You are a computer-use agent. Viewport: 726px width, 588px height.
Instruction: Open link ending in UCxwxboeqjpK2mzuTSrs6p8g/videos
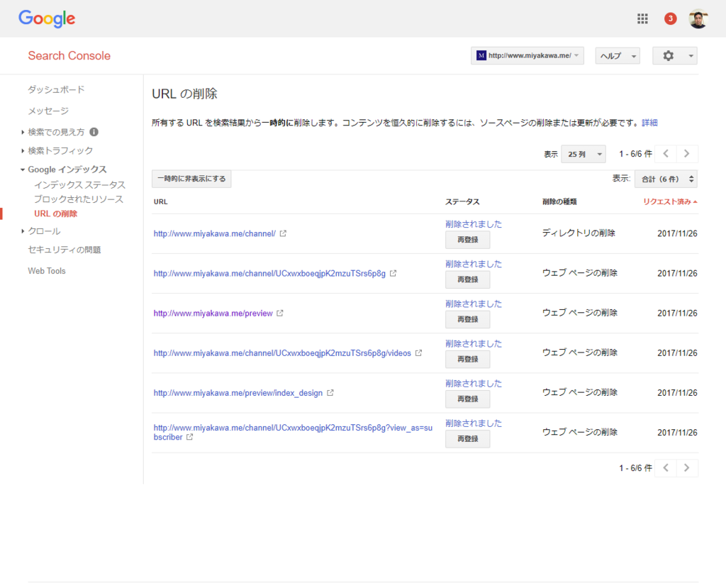282,353
